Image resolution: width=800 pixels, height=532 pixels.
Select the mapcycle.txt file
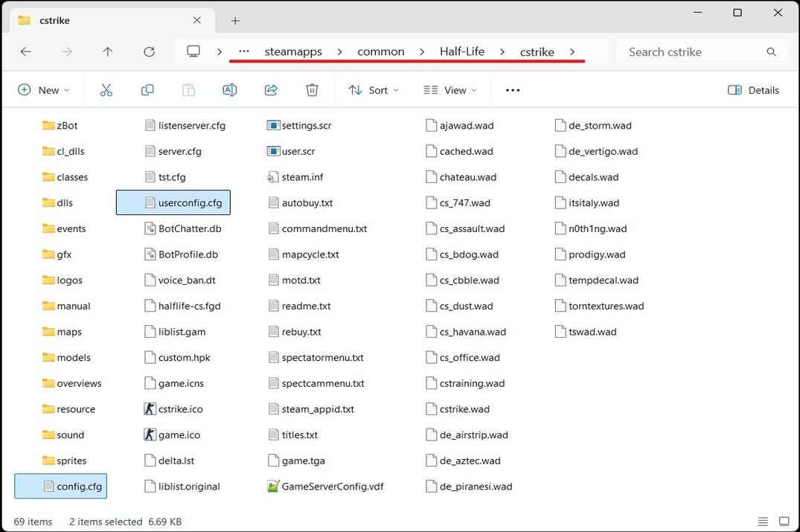304,254
